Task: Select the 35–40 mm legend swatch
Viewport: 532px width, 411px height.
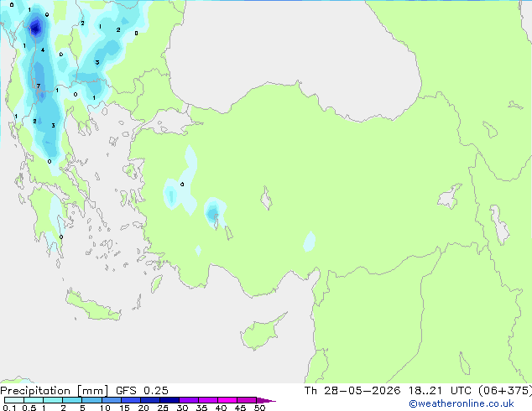Action: 207,400
